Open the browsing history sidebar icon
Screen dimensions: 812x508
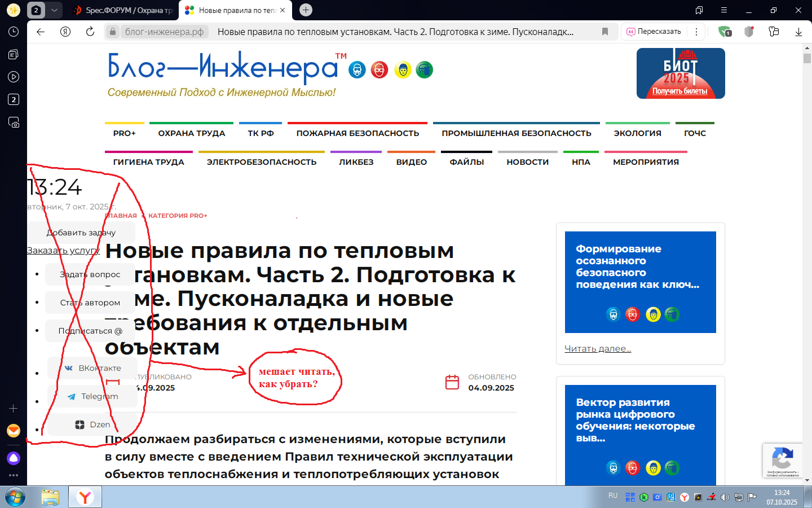(x=14, y=32)
